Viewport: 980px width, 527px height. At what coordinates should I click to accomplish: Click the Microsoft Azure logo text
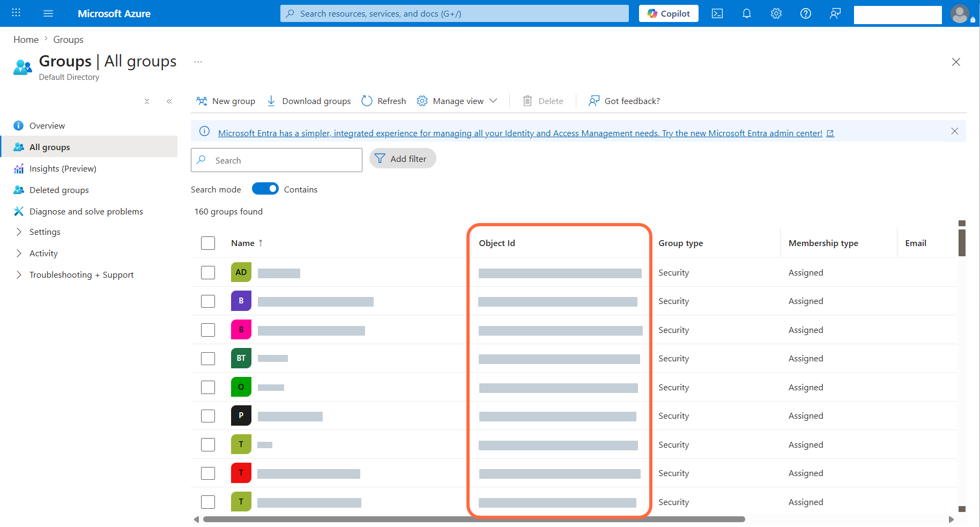(x=114, y=13)
